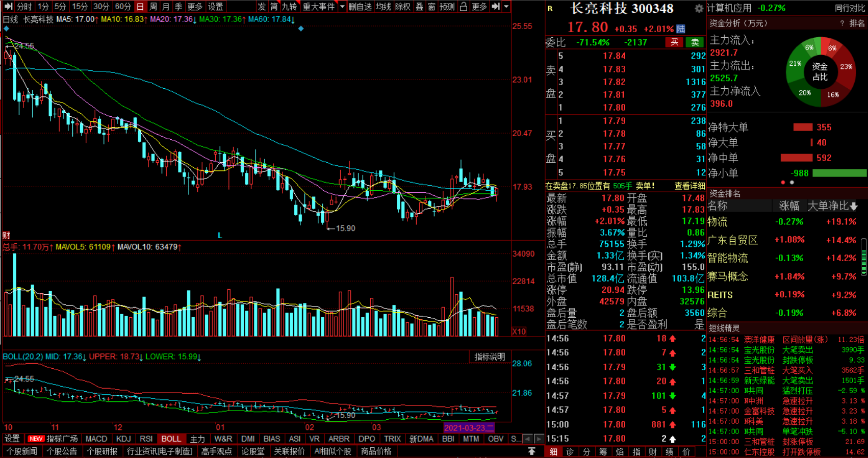Viewport: 868px width, 458px height.
Task: Expand the 更多 tools menu after the lock
Action: [x=479, y=7]
